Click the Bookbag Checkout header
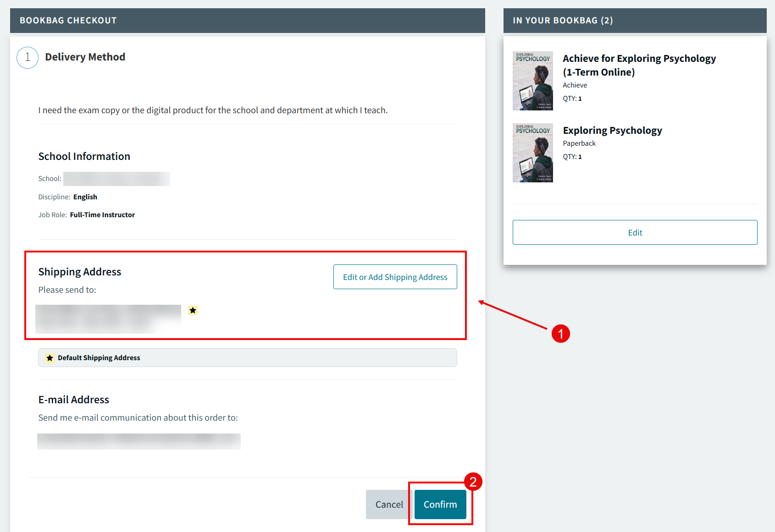775x532 pixels. (x=68, y=21)
